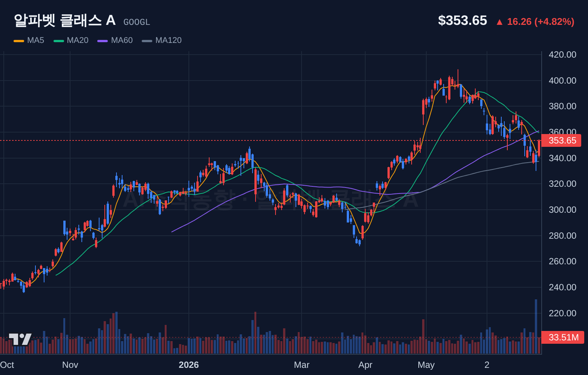Click the MA120 gray legend swatch

pyautogui.click(x=147, y=41)
